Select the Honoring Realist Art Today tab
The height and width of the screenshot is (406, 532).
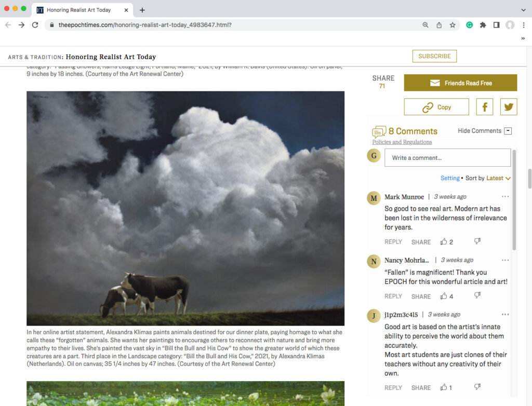pos(78,10)
